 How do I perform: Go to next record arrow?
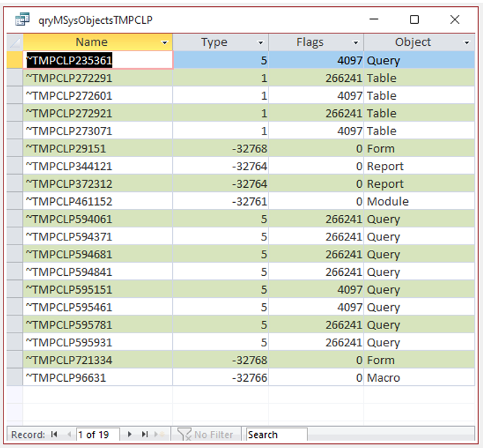tap(130, 434)
